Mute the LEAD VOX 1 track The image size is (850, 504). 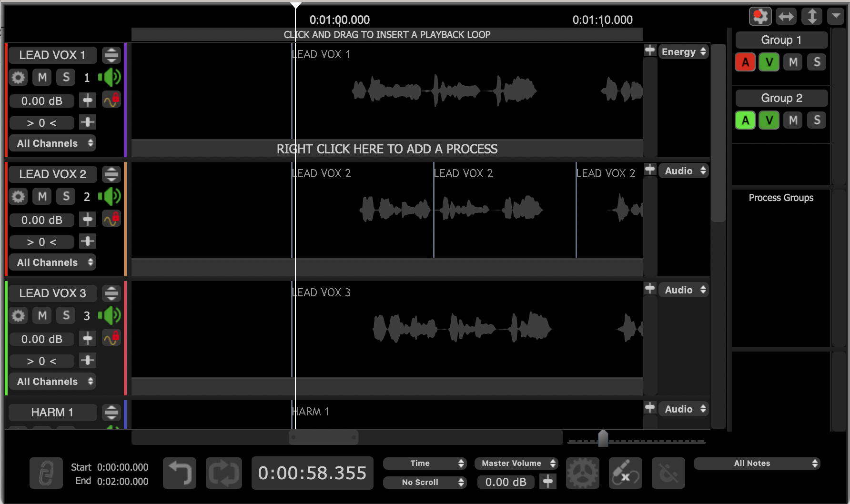[x=42, y=77]
